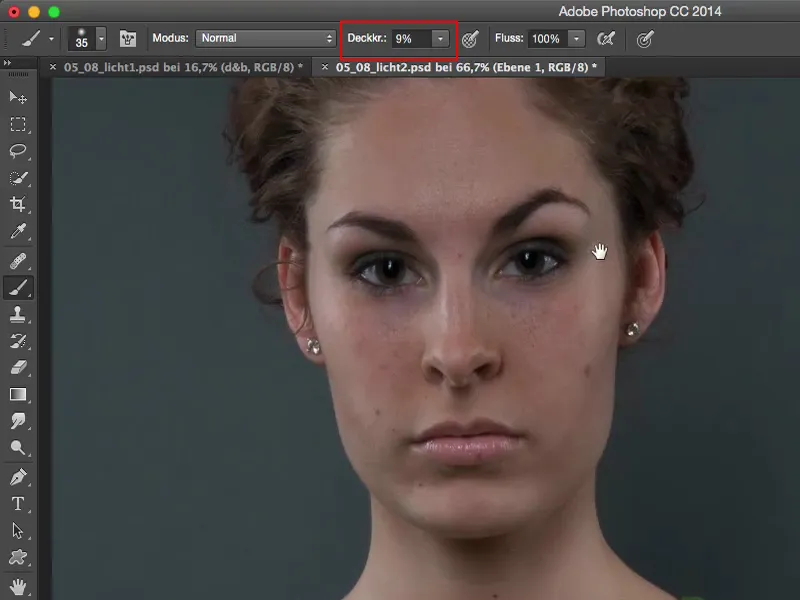
Task: Click the Deckkr. label
Action: coord(367,38)
